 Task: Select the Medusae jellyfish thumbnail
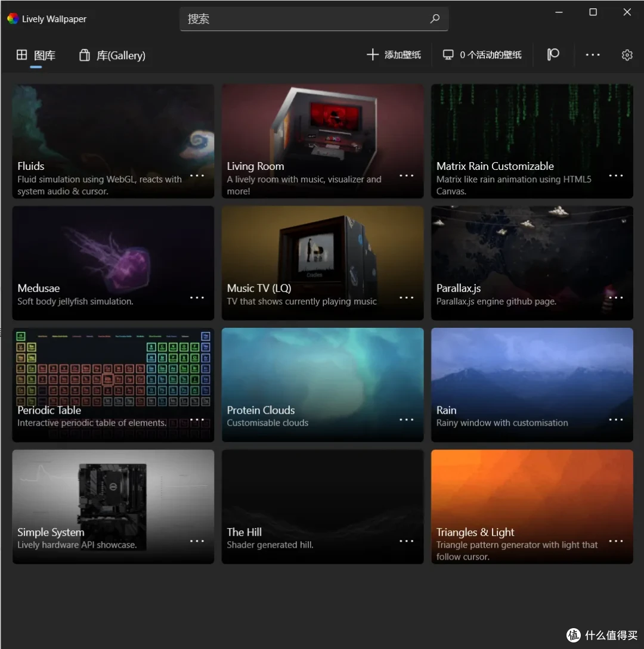coord(113,263)
